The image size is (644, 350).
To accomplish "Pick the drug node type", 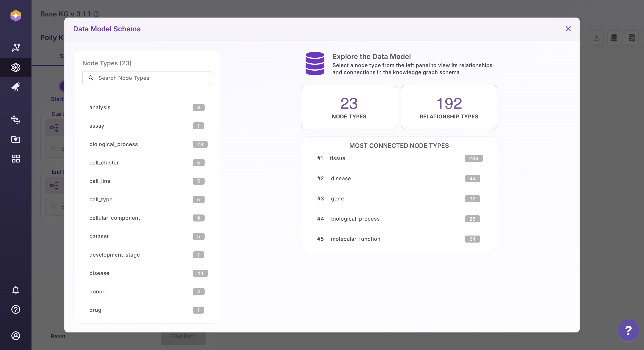I will point(95,310).
